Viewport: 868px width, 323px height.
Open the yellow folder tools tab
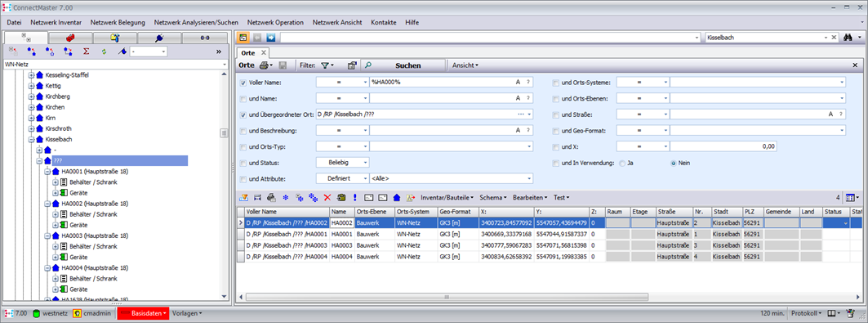[x=115, y=38]
